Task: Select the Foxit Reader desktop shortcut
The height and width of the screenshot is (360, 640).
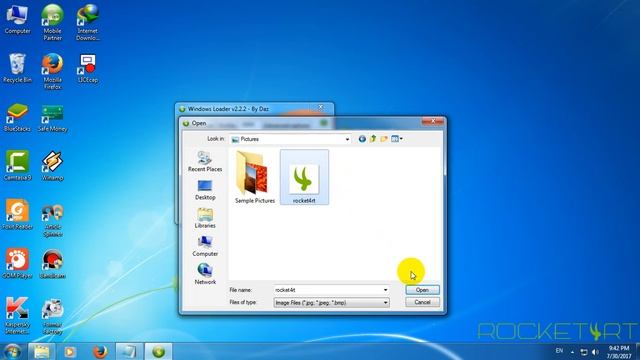Action: pyautogui.click(x=17, y=215)
